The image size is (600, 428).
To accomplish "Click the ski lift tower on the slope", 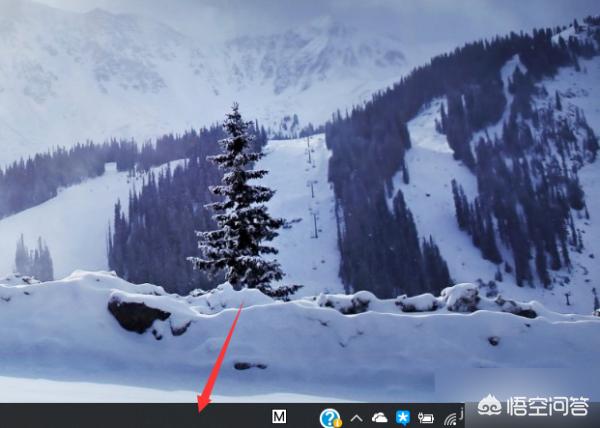I will [x=313, y=221].
